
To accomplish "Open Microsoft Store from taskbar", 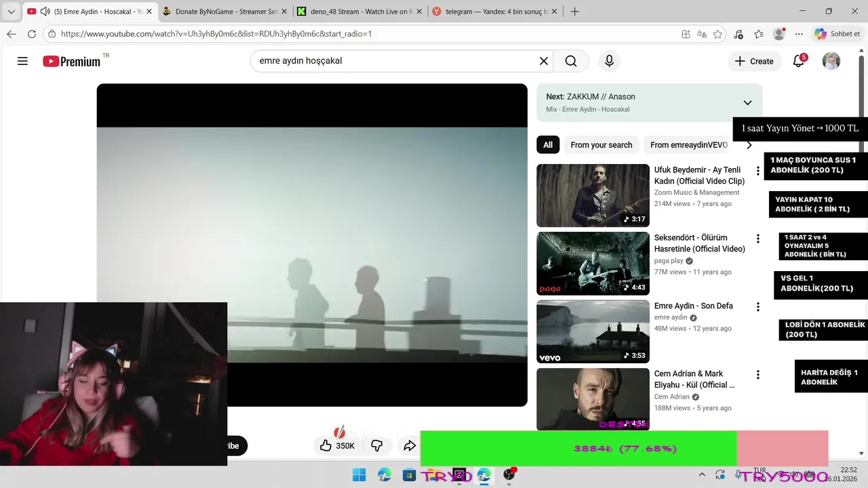I will pos(409,474).
